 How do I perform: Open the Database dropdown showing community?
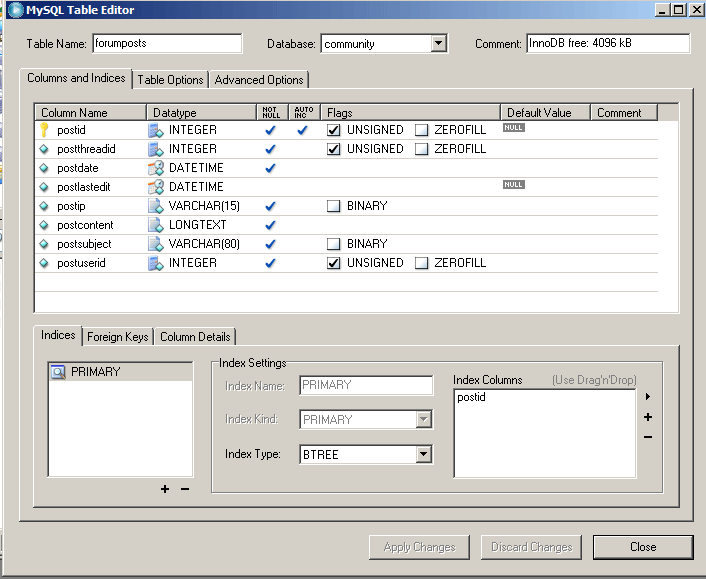click(x=438, y=44)
